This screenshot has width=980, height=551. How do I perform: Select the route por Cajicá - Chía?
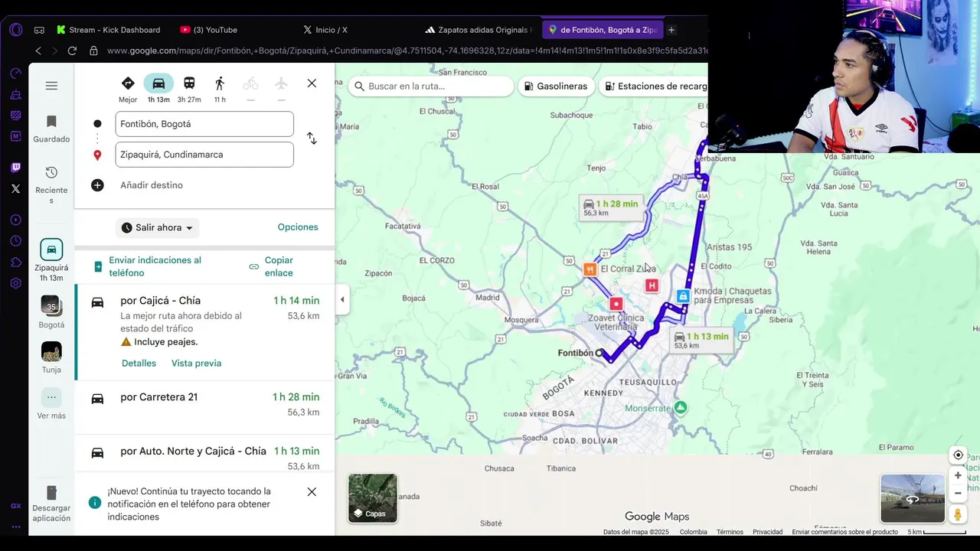pyautogui.click(x=205, y=332)
